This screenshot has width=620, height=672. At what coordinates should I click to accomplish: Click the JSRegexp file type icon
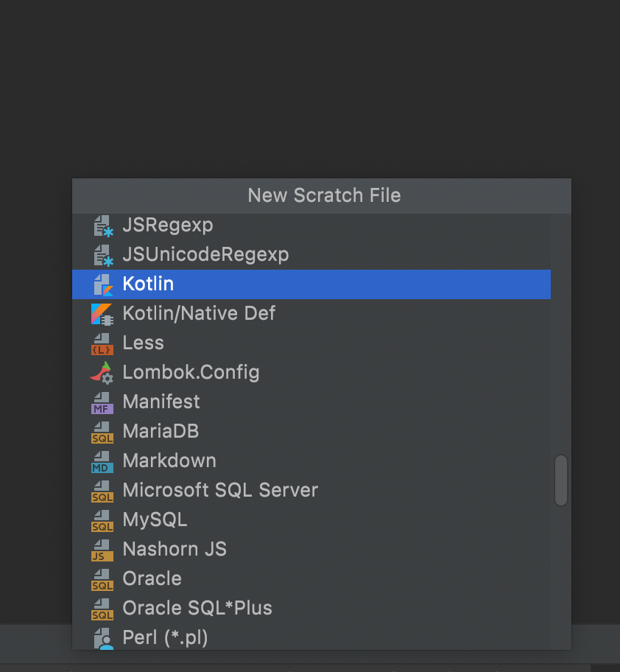pos(103,226)
